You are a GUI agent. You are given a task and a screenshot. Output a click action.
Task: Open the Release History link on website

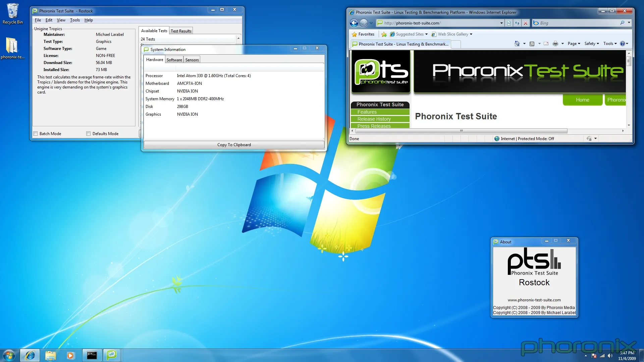pos(374,119)
